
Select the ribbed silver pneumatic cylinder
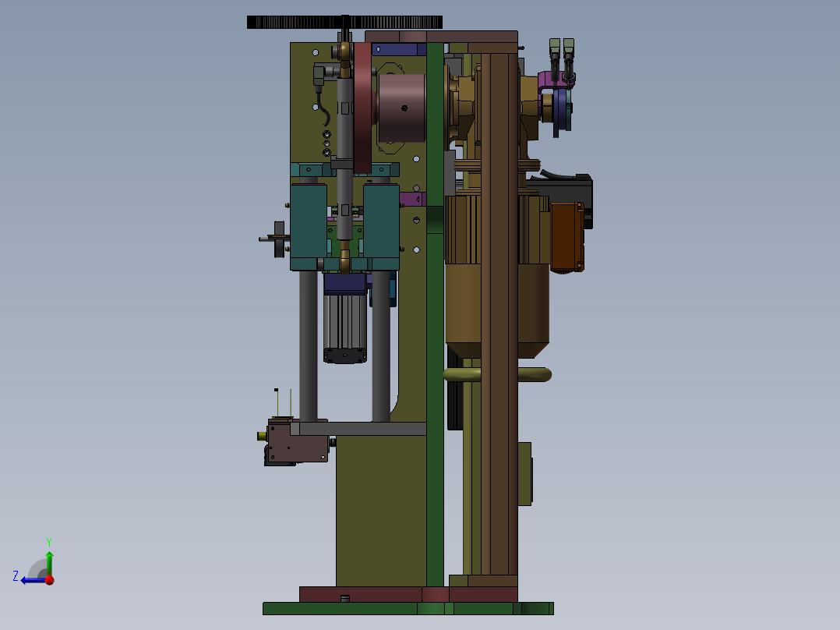pyautogui.click(x=345, y=328)
